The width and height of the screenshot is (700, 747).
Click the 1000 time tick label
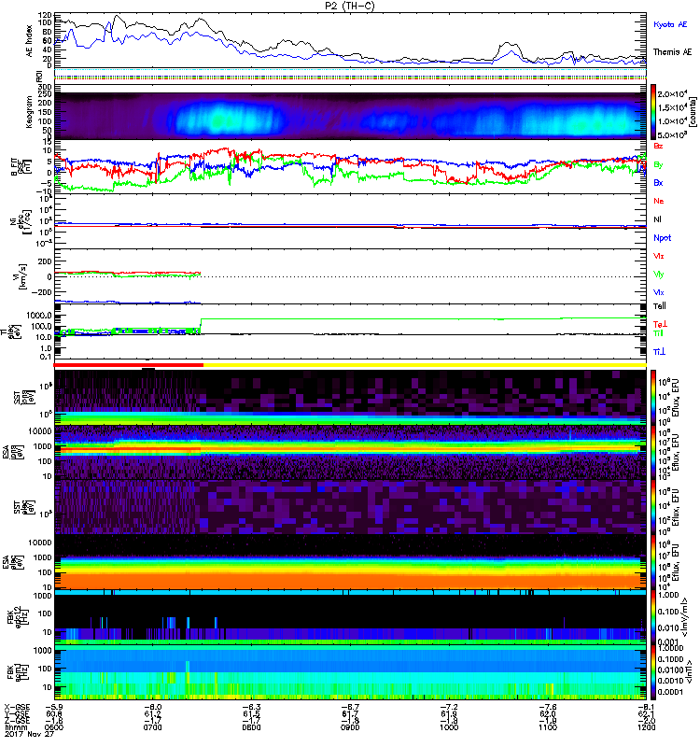click(449, 727)
